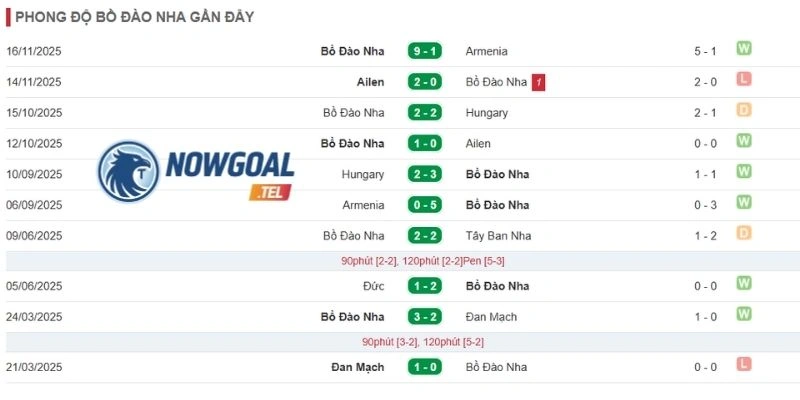
Task: Select the Tây Ban Nha team name
Action: coord(498,236)
